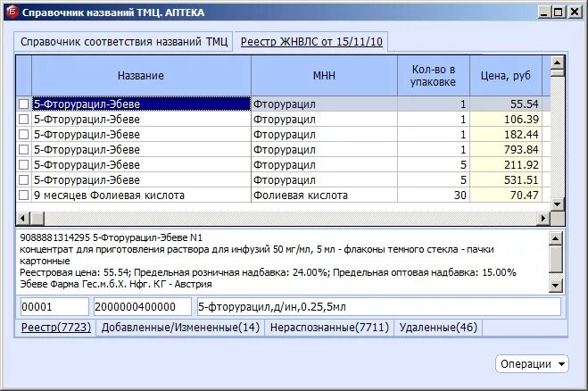Viewport: 588px width, 391px height.
Task: Tick checkbox for row priced 793.84
Action: [23, 150]
